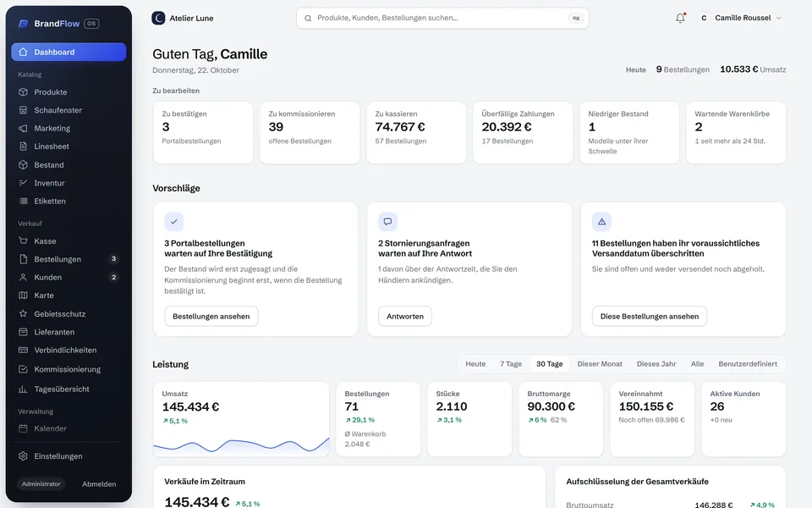Click the Antworten button

point(405,316)
